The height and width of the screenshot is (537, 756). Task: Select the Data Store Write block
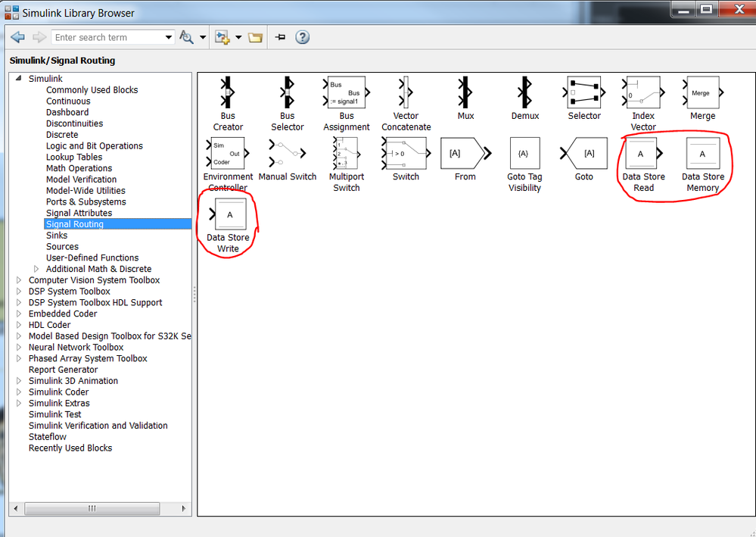pos(228,214)
